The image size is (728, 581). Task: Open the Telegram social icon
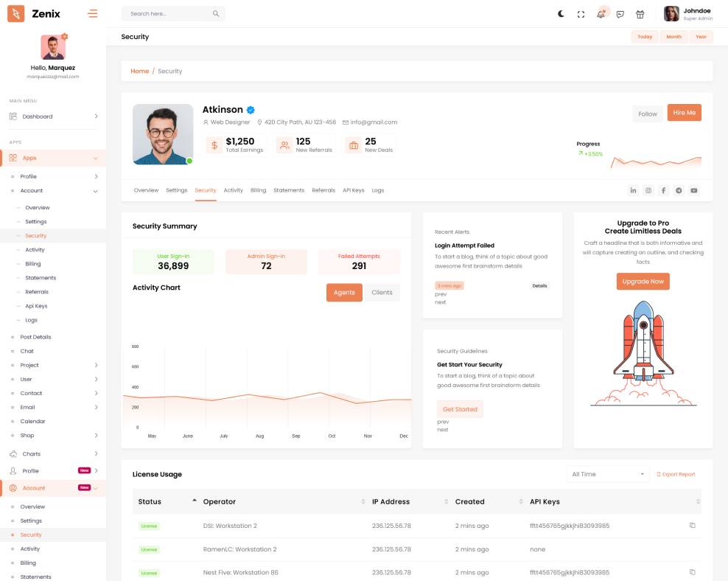tap(679, 190)
